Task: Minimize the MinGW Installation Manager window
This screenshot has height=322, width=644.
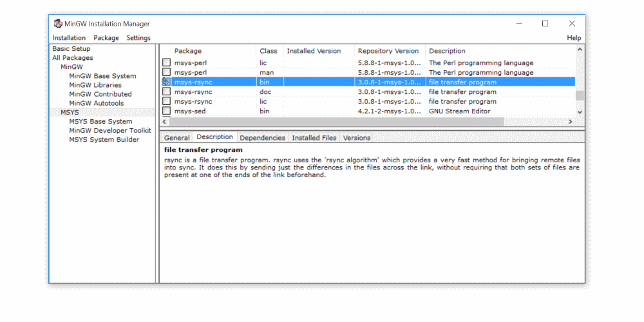Action: coord(519,24)
